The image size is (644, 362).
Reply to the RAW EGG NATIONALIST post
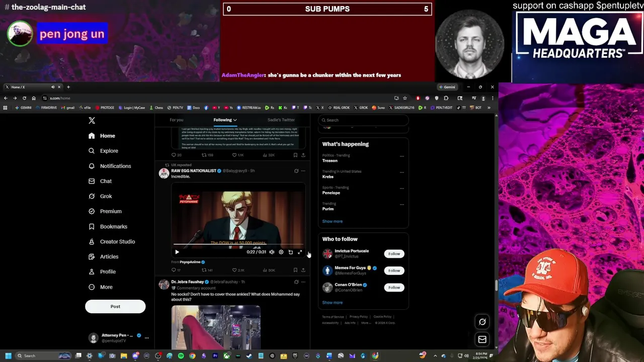(x=176, y=270)
